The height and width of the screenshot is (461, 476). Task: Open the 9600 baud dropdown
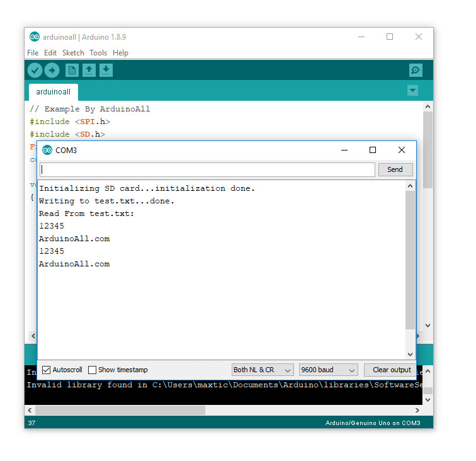pyautogui.click(x=329, y=370)
